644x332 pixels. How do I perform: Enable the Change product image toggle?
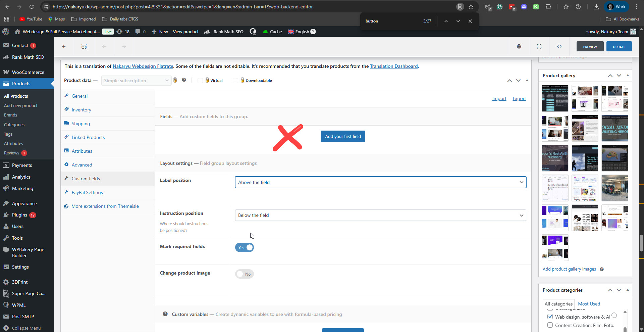coord(245,274)
